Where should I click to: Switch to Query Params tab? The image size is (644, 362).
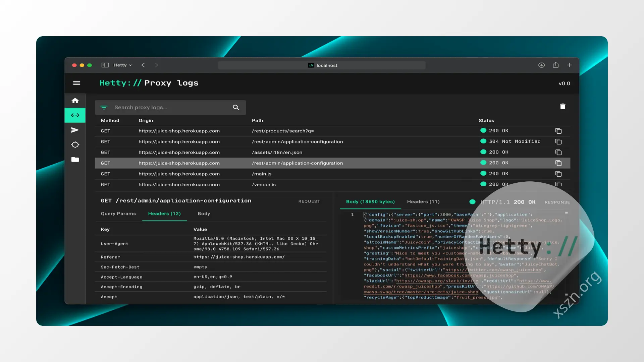tap(118, 214)
